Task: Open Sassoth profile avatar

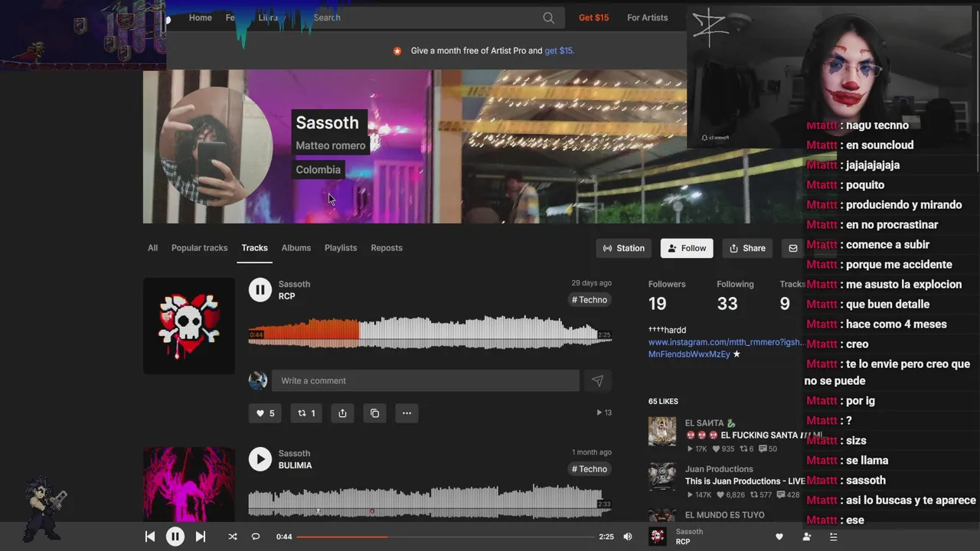Action: pos(216,145)
